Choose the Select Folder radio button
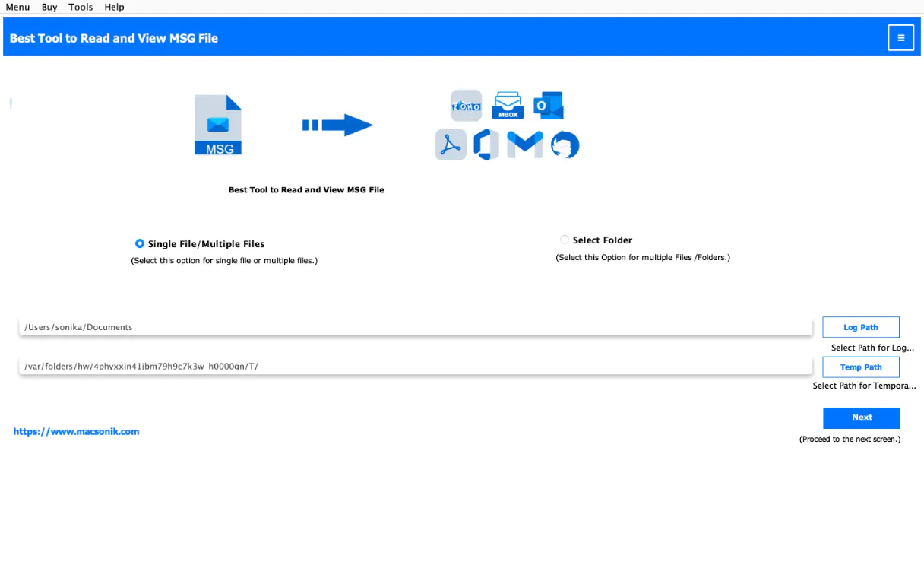Viewport: 924px width, 578px height. pos(565,240)
